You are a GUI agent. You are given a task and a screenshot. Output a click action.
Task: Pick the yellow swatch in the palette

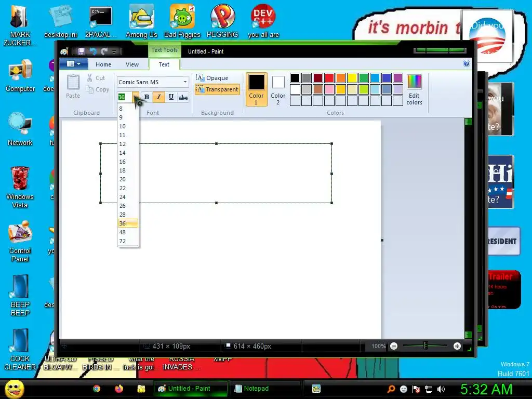coord(352,78)
